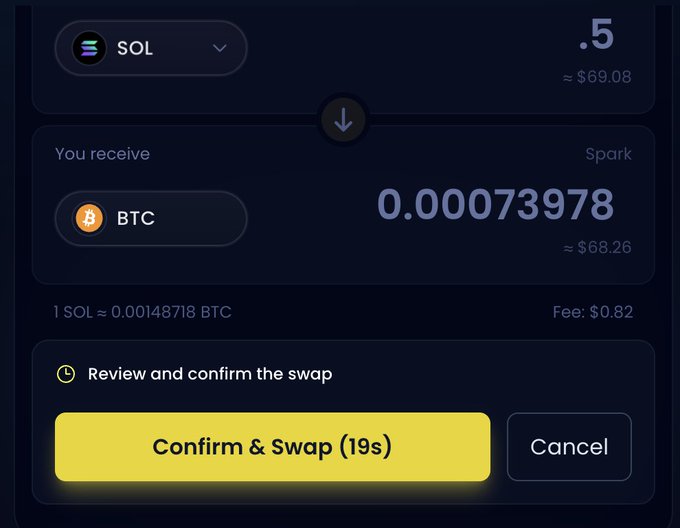
Task: Click "Review and confirm the swap" message
Action: tap(210, 374)
